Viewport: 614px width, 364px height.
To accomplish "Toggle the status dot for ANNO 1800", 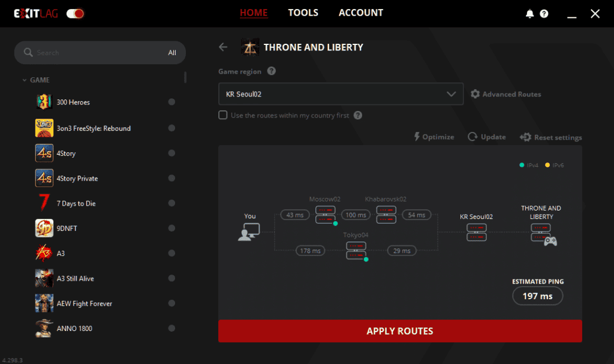I will (171, 329).
